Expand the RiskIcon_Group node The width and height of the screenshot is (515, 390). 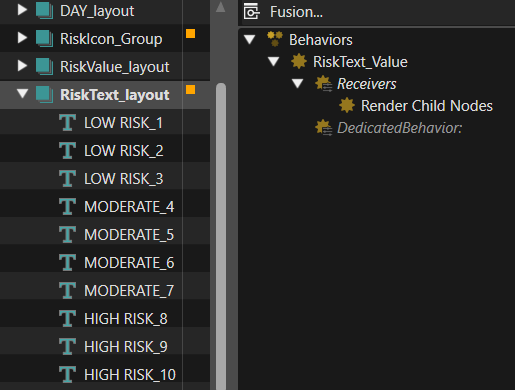[x=22, y=38]
